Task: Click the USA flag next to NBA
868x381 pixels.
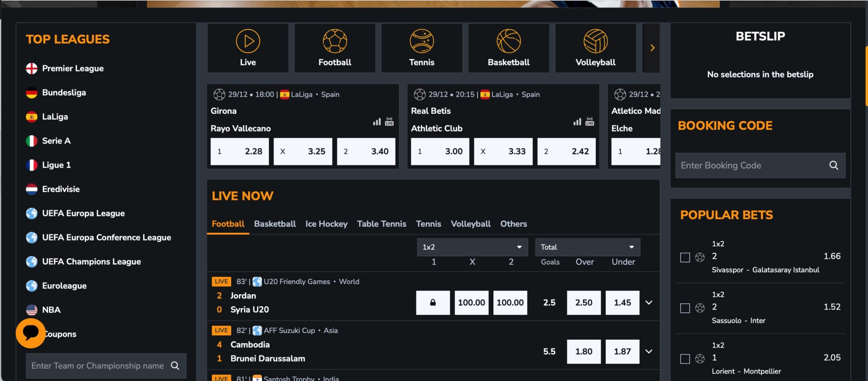Action: (x=32, y=310)
